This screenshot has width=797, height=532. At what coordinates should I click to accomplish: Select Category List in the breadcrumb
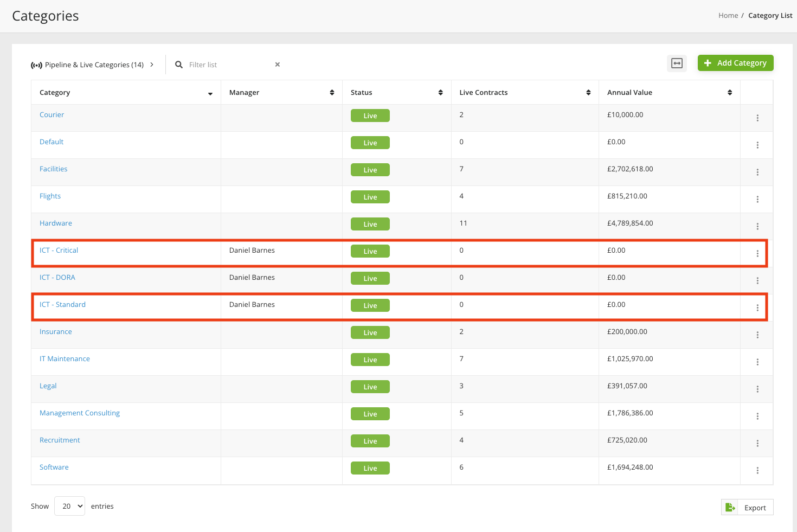click(x=770, y=15)
